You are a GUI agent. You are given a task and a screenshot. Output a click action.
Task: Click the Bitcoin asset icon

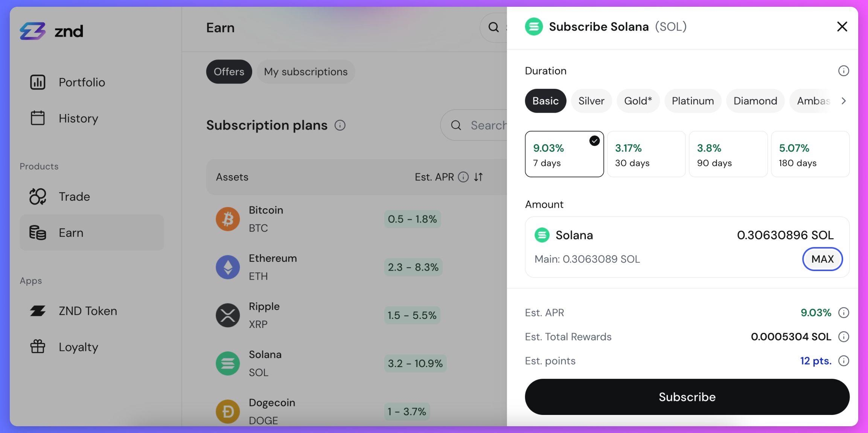click(x=228, y=219)
